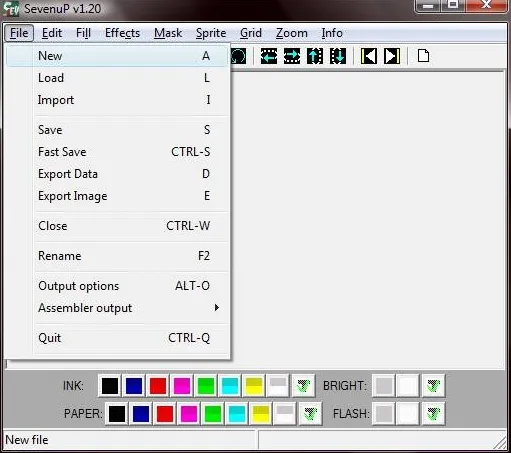Screen dimensions: 511x453
Task: Click the scroll-left arrow toolbar icon
Action: pos(269,56)
